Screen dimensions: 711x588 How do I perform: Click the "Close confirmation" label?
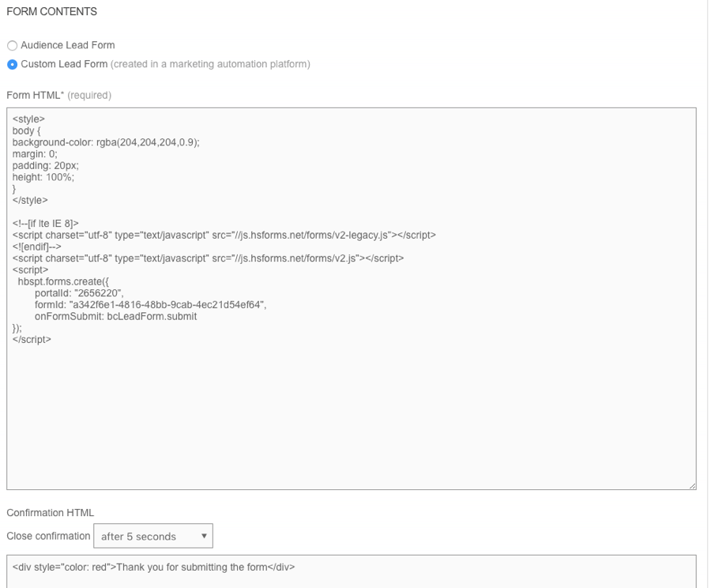(48, 536)
